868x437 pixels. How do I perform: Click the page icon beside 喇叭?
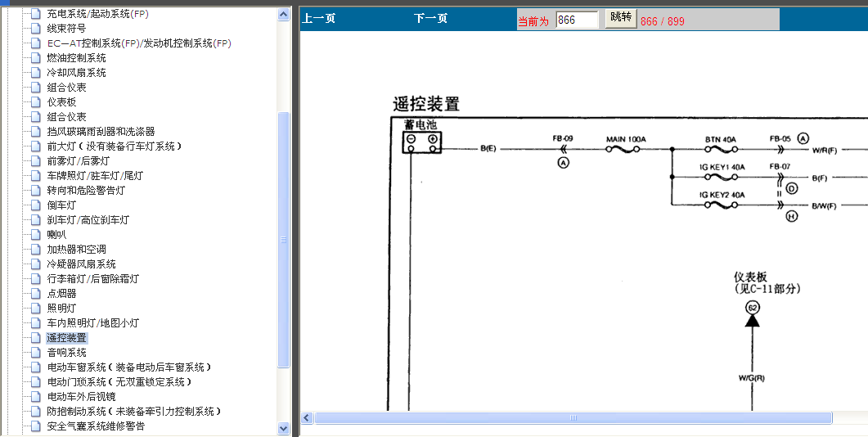tap(35, 235)
